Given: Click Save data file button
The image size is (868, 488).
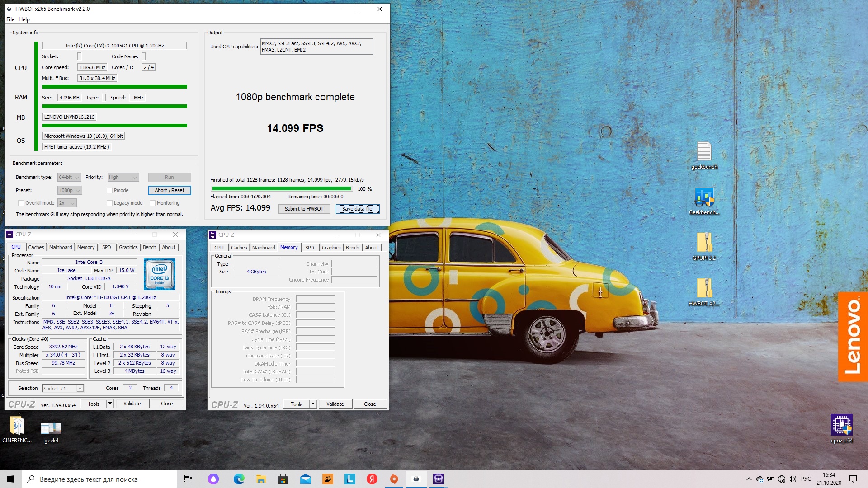Looking at the screenshot, I should [x=357, y=209].
